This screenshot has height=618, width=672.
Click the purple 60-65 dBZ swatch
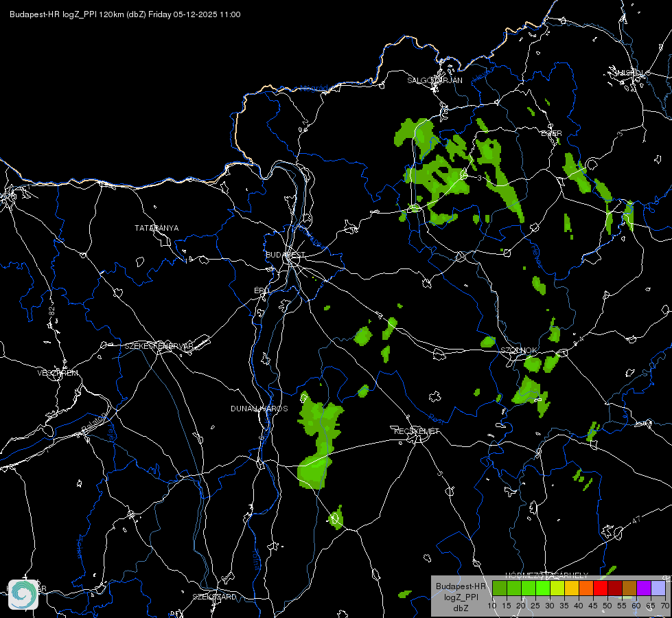point(644,588)
